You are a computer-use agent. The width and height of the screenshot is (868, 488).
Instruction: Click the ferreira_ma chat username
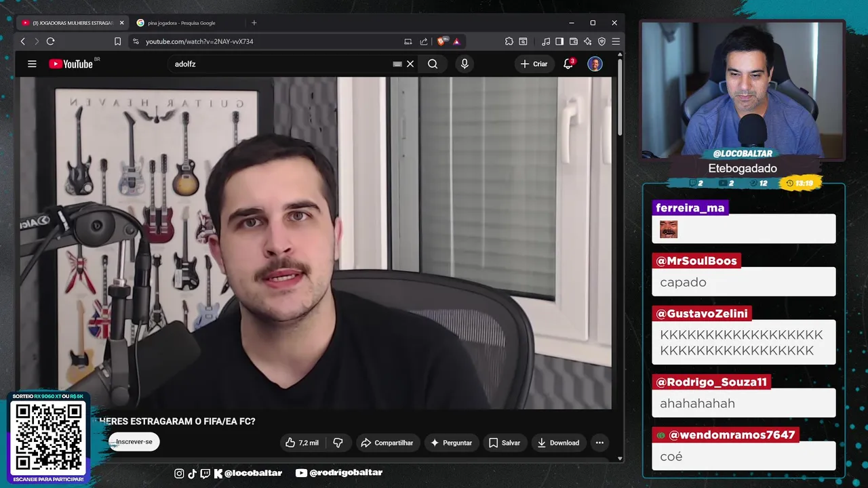(690, 208)
